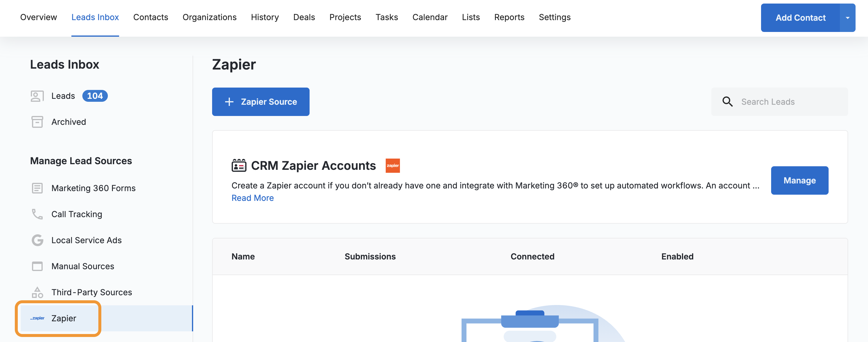
Task: Click the Manage button
Action: coord(799,180)
